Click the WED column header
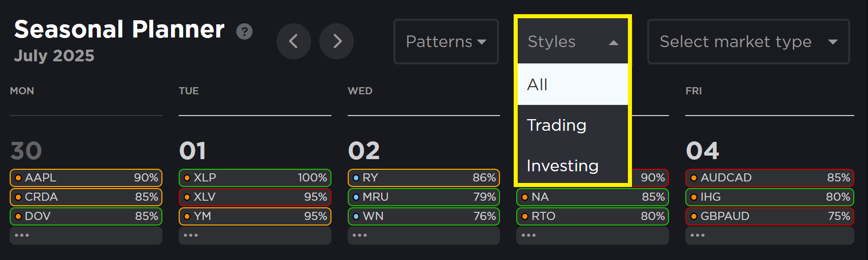Image resolution: width=868 pixels, height=260 pixels. (x=360, y=91)
